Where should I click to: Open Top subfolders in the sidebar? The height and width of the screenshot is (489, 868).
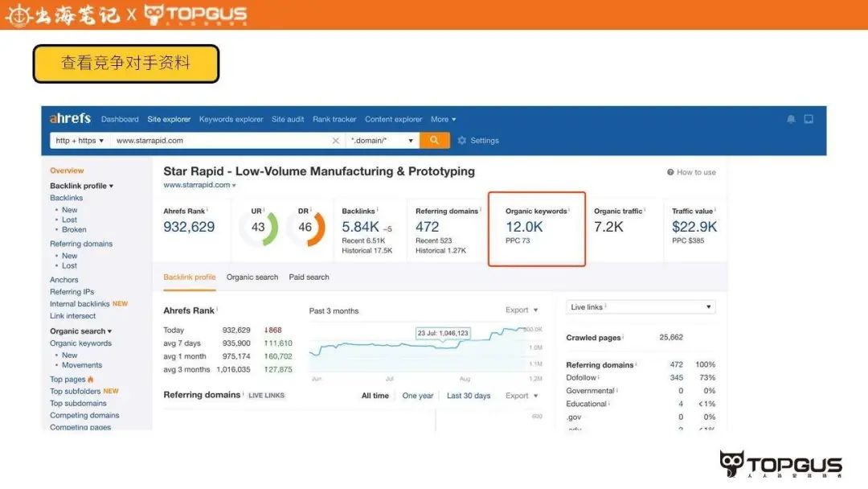click(x=75, y=391)
